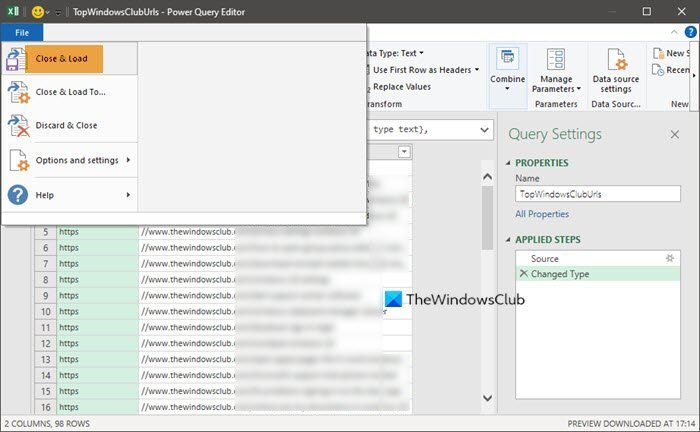This screenshot has width=700, height=432.
Task: Click the Recent Sources icon
Action: (x=658, y=70)
